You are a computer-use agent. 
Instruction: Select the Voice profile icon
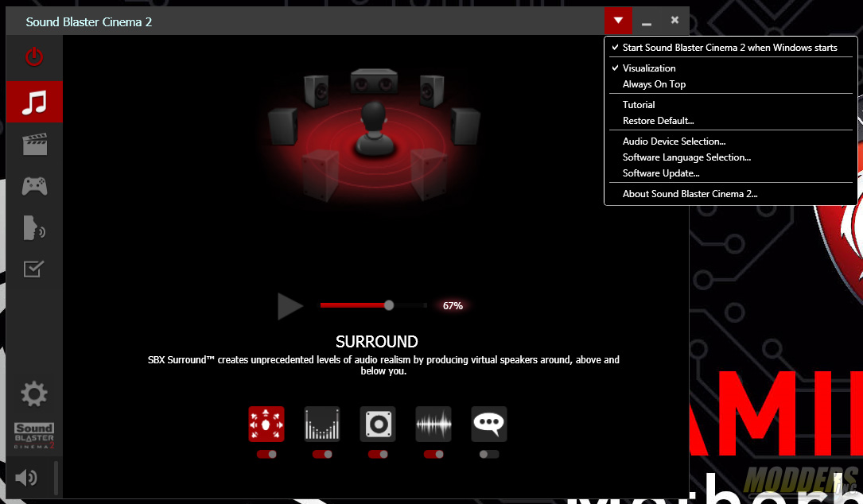point(34,228)
